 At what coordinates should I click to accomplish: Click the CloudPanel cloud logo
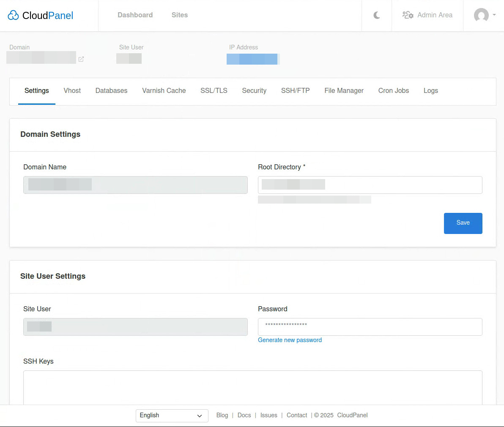click(13, 15)
